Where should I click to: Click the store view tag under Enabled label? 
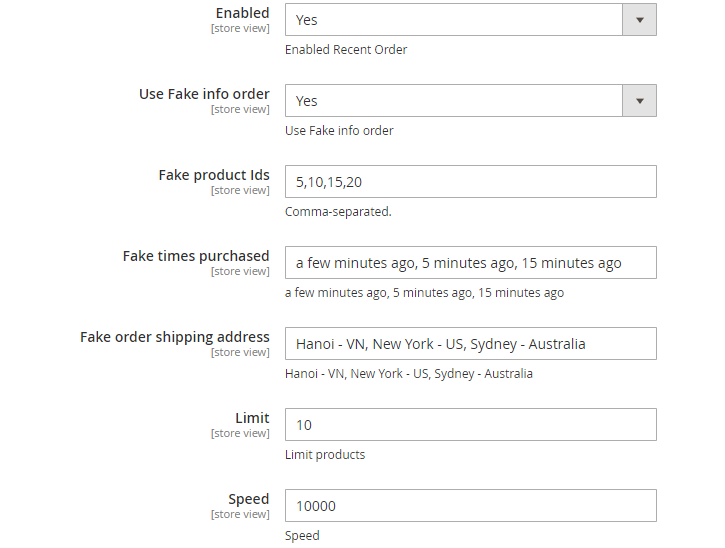coord(240,28)
